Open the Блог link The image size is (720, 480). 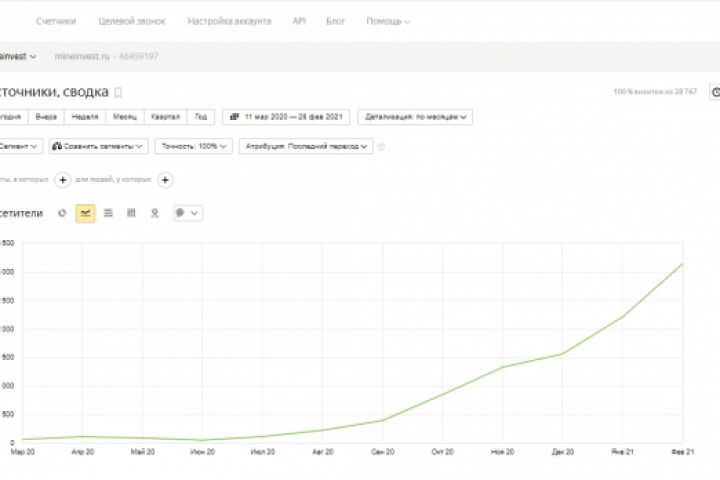coord(336,21)
